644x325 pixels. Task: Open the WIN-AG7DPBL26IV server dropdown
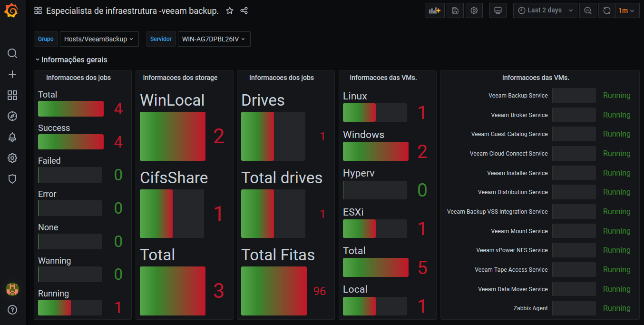[x=214, y=39]
